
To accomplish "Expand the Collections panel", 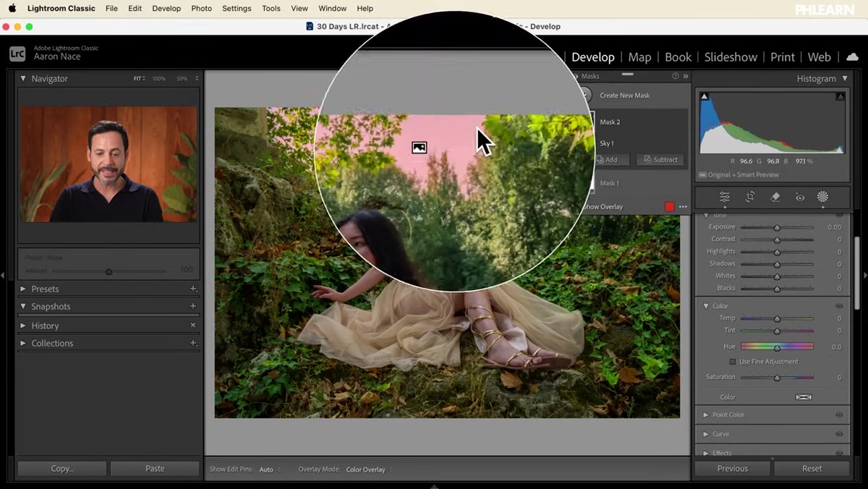I will pyautogui.click(x=23, y=343).
